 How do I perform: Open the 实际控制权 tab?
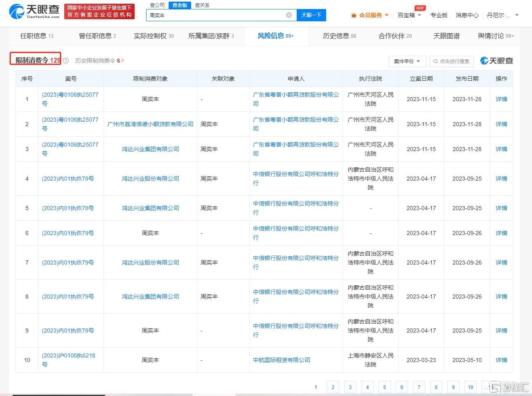click(153, 36)
